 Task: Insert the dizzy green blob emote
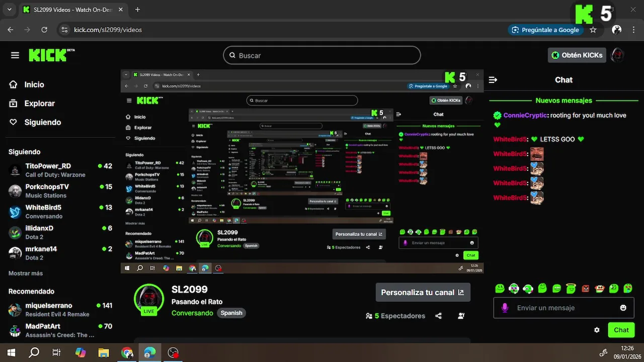614,289
